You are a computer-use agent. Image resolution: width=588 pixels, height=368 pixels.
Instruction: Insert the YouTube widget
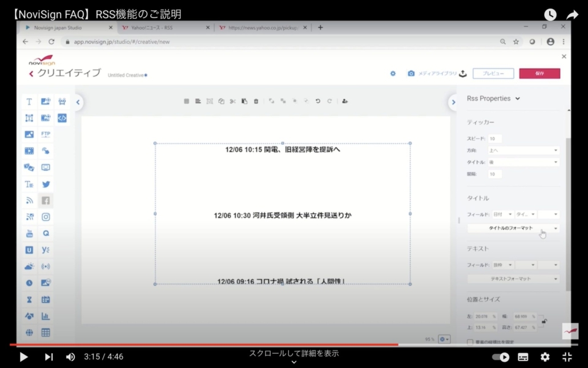[29, 234]
